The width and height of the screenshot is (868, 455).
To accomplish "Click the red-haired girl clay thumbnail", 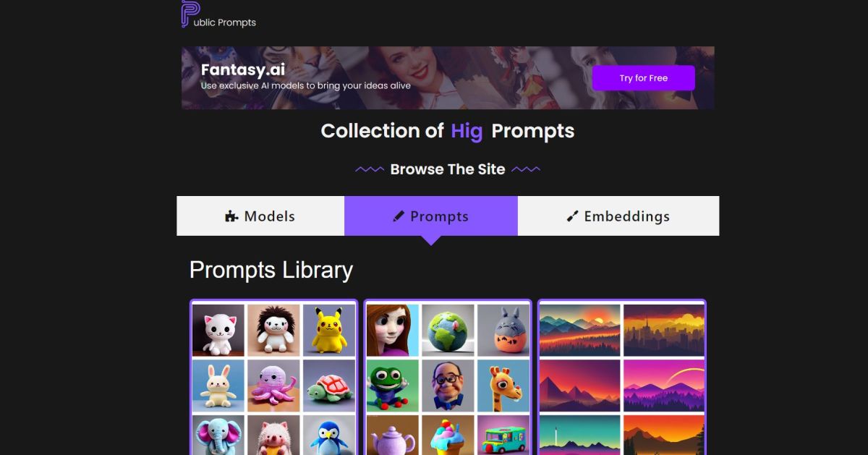I will [393, 330].
